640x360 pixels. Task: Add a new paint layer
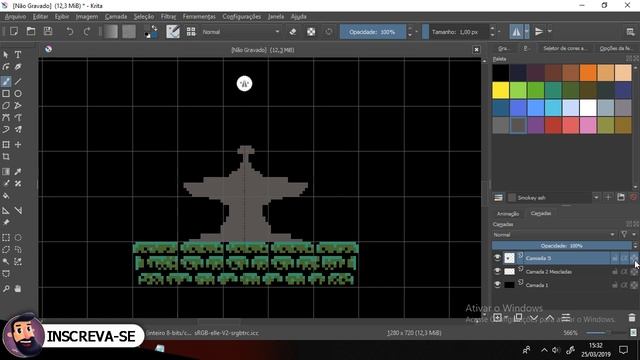497,318
